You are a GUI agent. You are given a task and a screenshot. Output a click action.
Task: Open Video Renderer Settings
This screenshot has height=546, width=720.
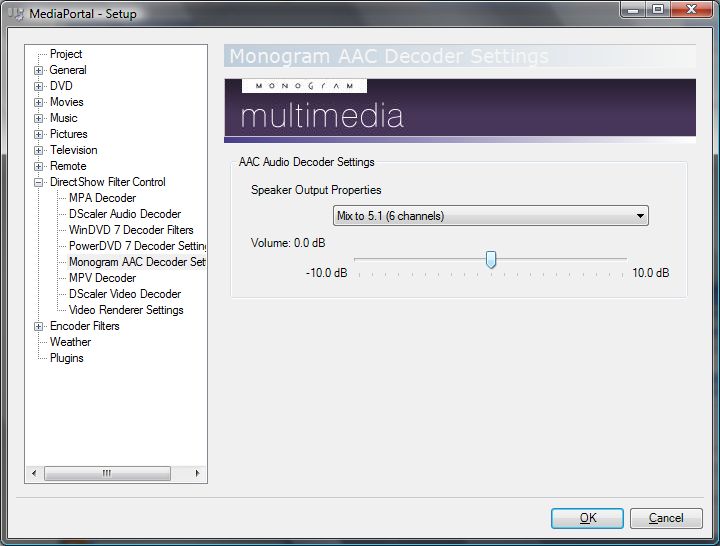click(x=126, y=310)
